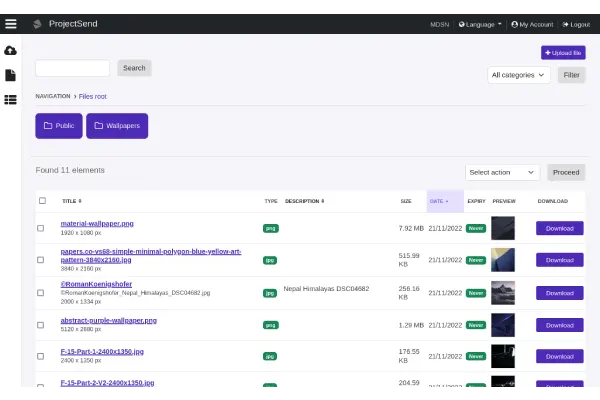Open the list view sidebar icon
This screenshot has height=400, width=600.
point(10,99)
